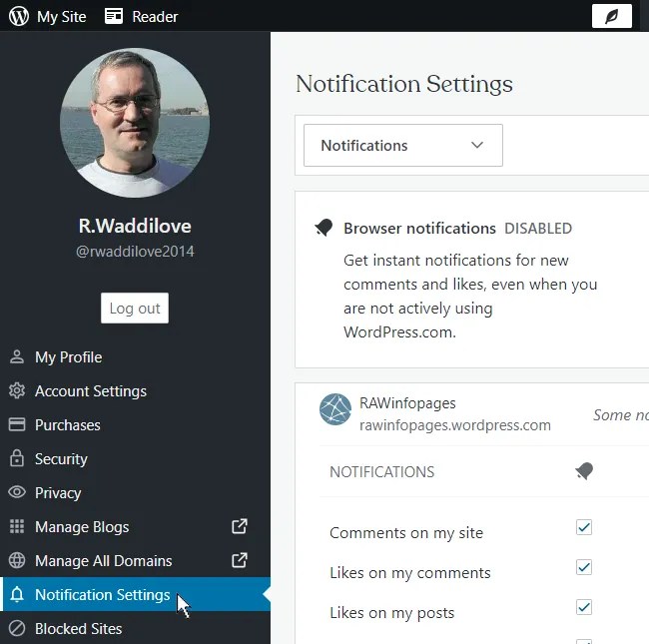649x644 pixels.
Task: Open Privacy settings
Action: (58, 493)
